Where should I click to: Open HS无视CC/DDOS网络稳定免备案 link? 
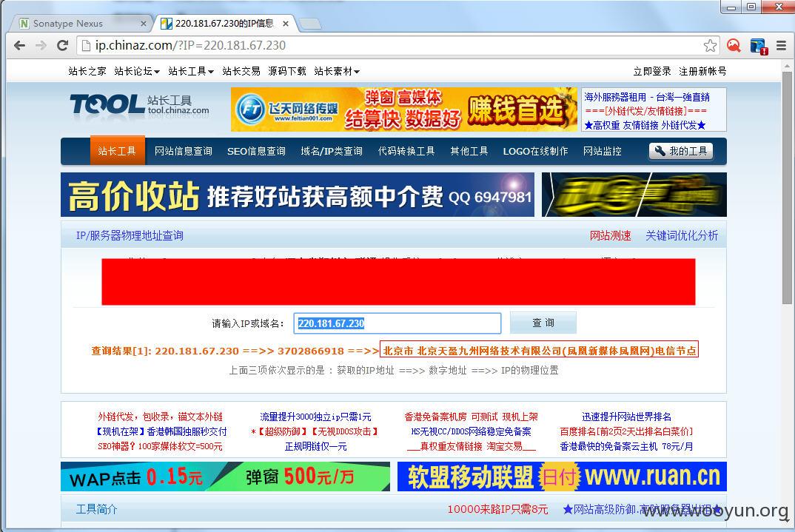pyautogui.click(x=471, y=431)
